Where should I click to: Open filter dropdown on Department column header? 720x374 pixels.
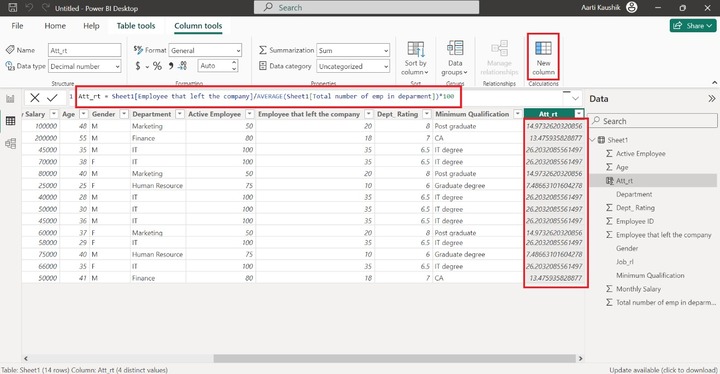[x=180, y=113]
